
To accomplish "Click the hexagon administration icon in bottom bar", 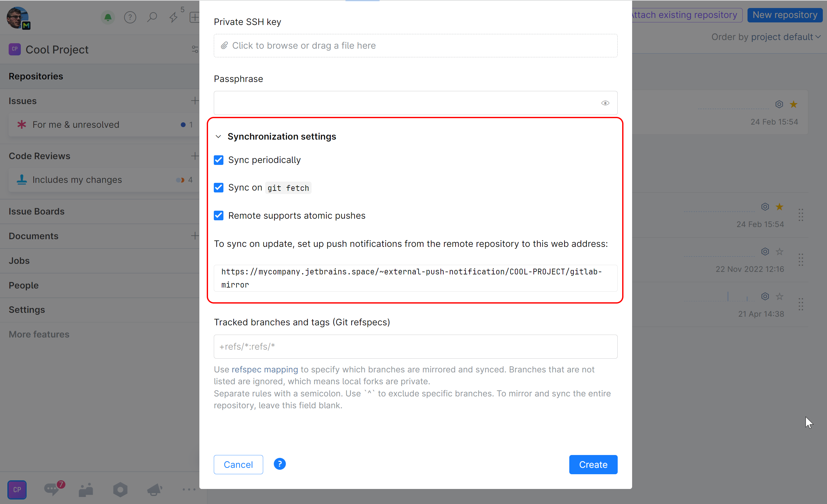I will pos(120,490).
